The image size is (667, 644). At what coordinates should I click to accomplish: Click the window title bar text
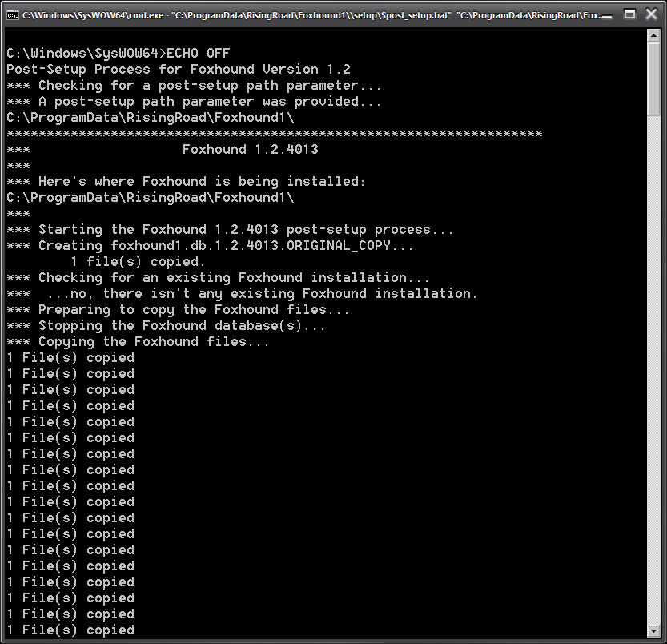click(311, 15)
